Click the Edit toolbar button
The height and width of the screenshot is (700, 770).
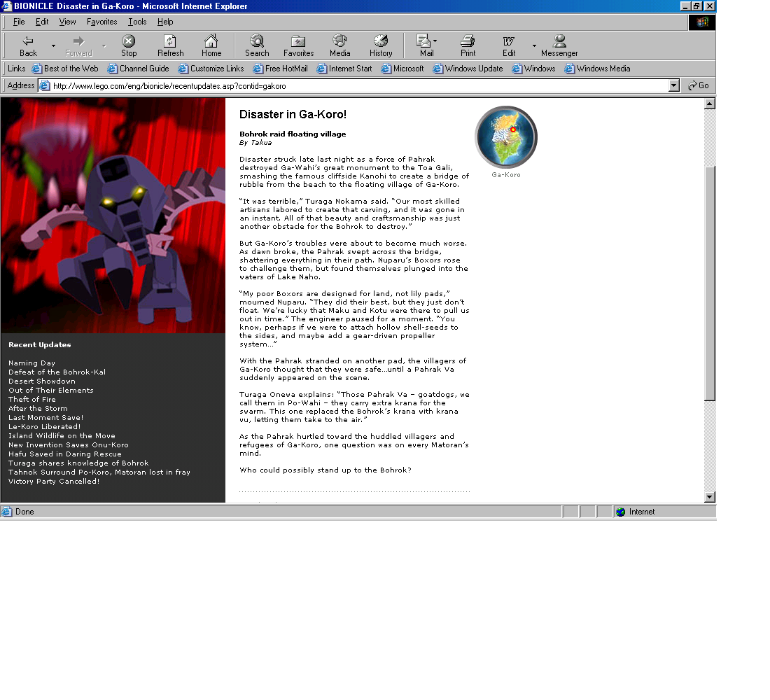coord(509,46)
